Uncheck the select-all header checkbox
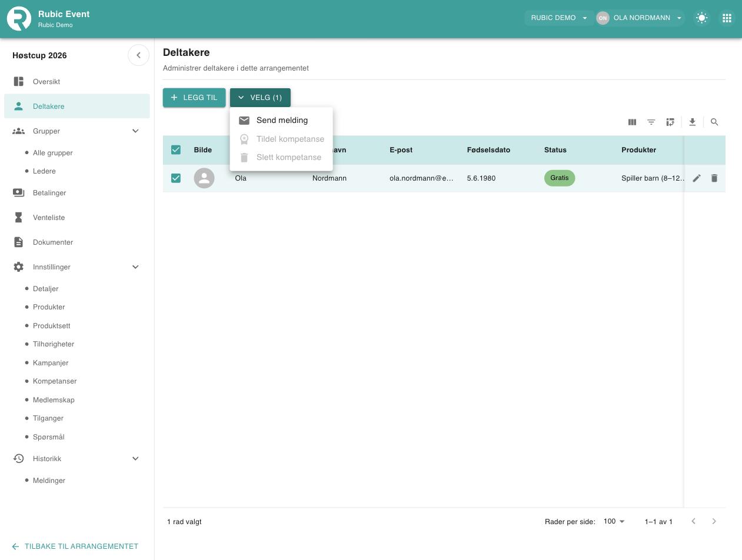Viewport: 742px width, 560px height. pos(176,150)
